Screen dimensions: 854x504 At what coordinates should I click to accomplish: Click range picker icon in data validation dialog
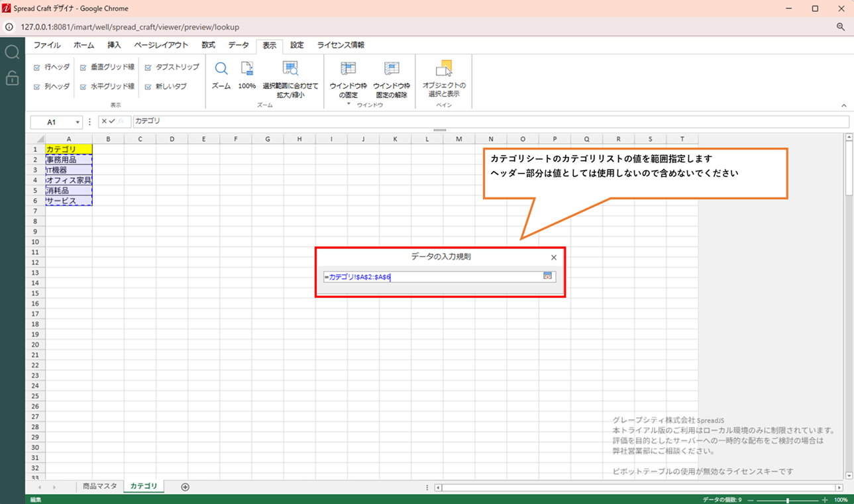(548, 276)
